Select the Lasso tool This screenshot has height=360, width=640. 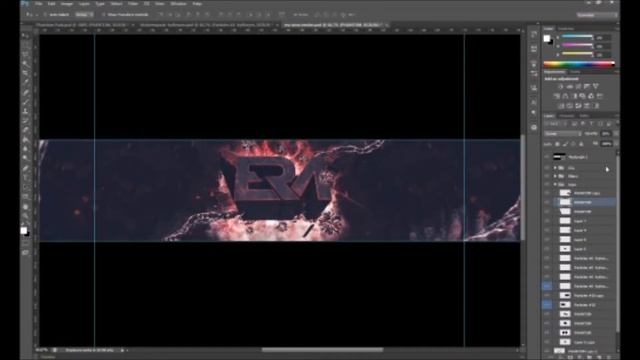point(26,55)
